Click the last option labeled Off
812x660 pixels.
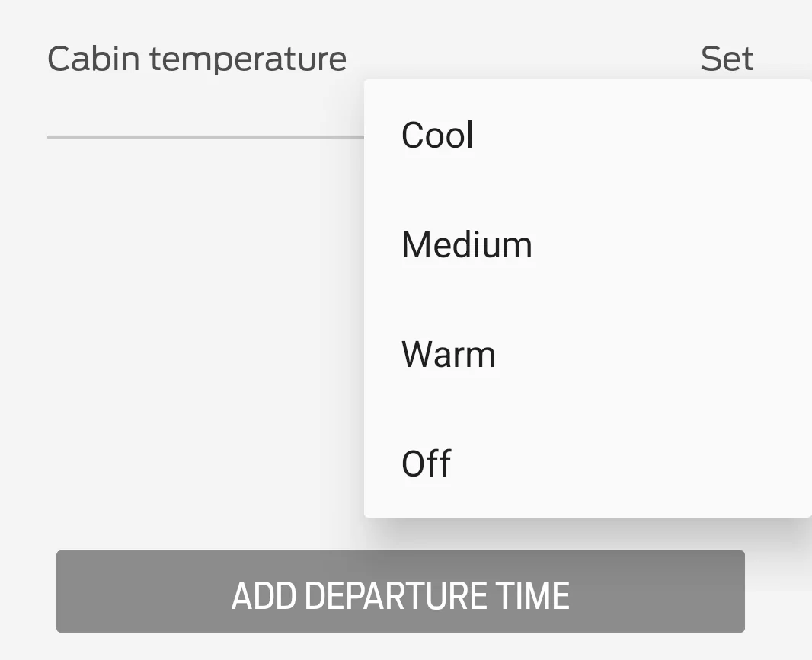click(427, 464)
